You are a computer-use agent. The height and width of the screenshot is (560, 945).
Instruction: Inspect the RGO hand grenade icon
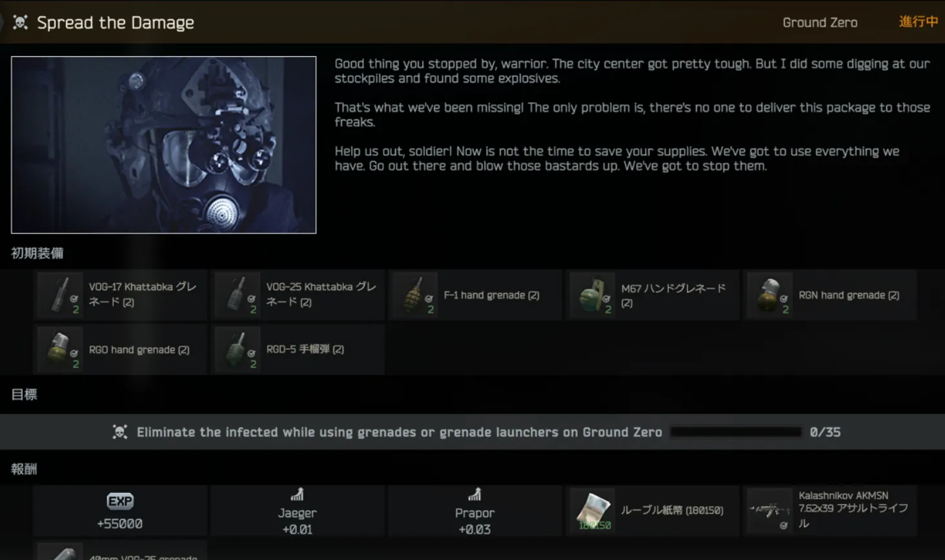pos(61,350)
